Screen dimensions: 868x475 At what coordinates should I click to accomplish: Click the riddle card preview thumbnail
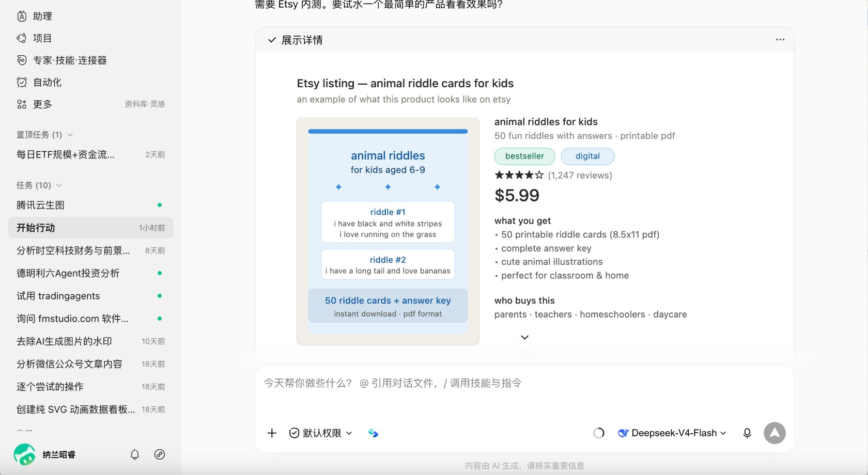coord(388,232)
